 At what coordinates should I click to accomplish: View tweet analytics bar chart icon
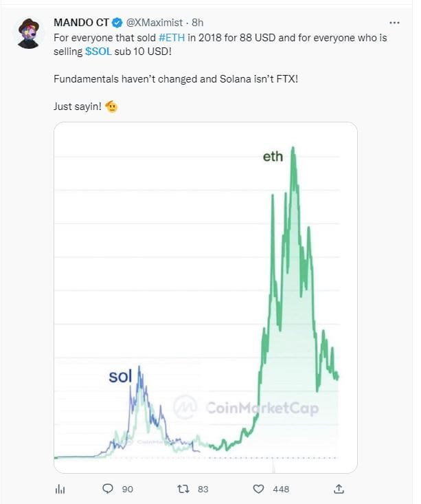59,489
